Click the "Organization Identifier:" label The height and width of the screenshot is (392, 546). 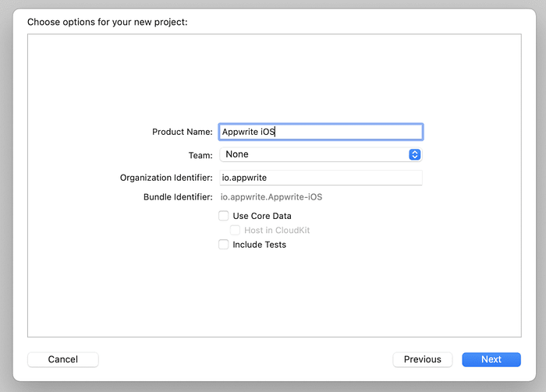[x=166, y=178]
